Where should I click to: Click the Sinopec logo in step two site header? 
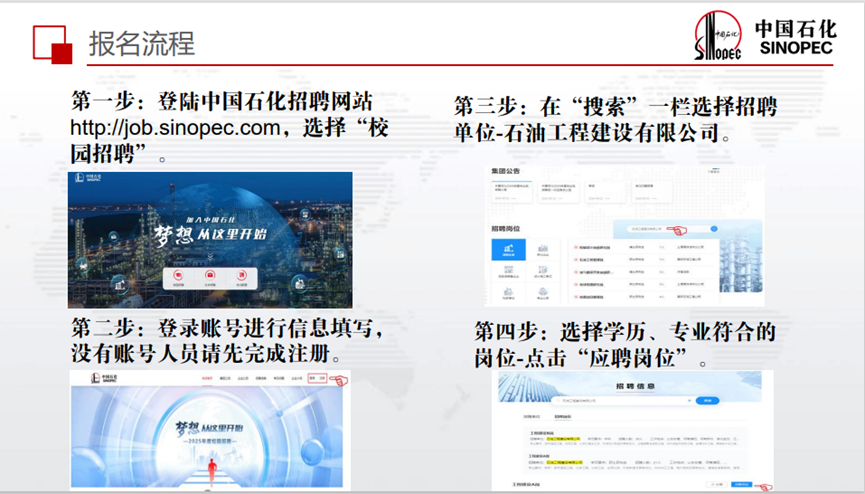96,379
